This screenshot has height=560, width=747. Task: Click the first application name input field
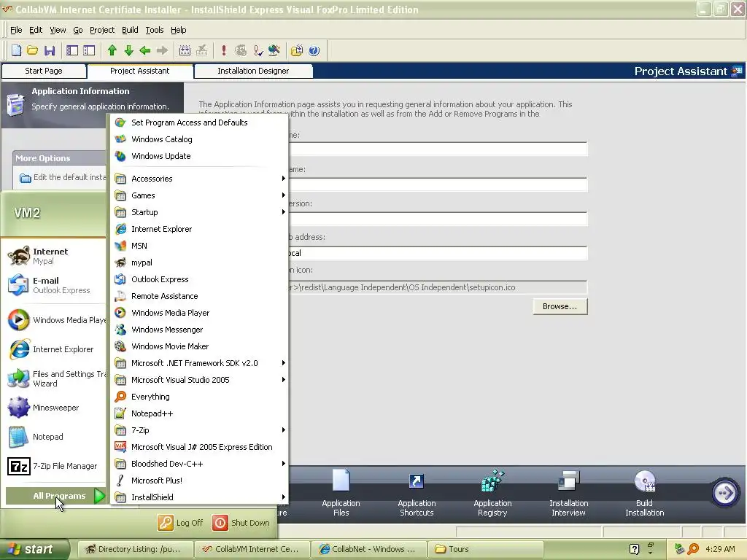pyautogui.click(x=438, y=149)
